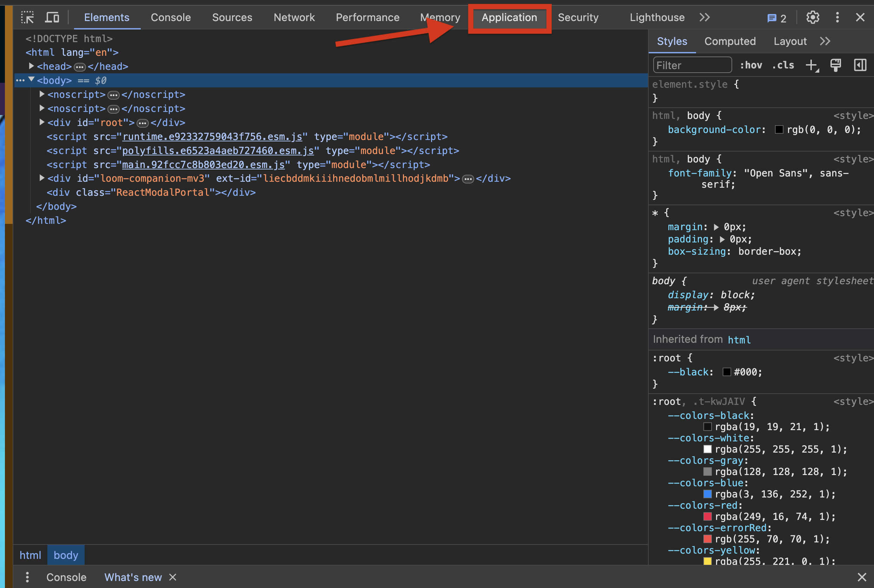Open the Security tab

point(578,17)
